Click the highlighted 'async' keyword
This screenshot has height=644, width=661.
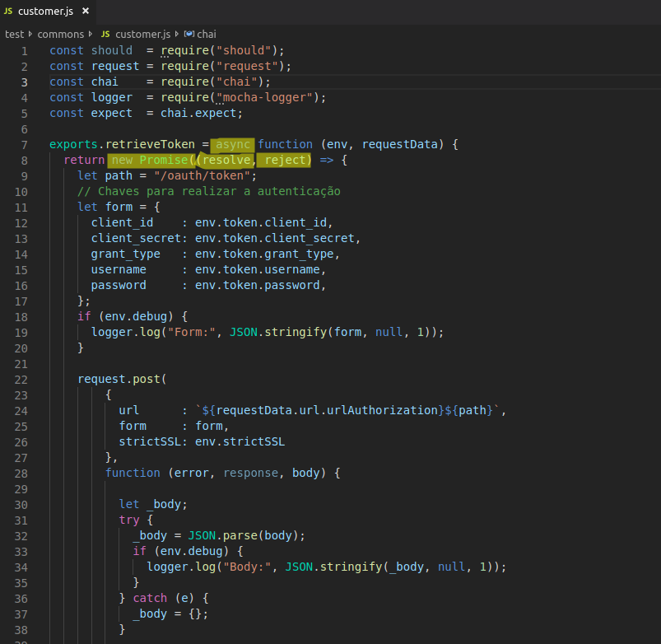click(x=233, y=145)
